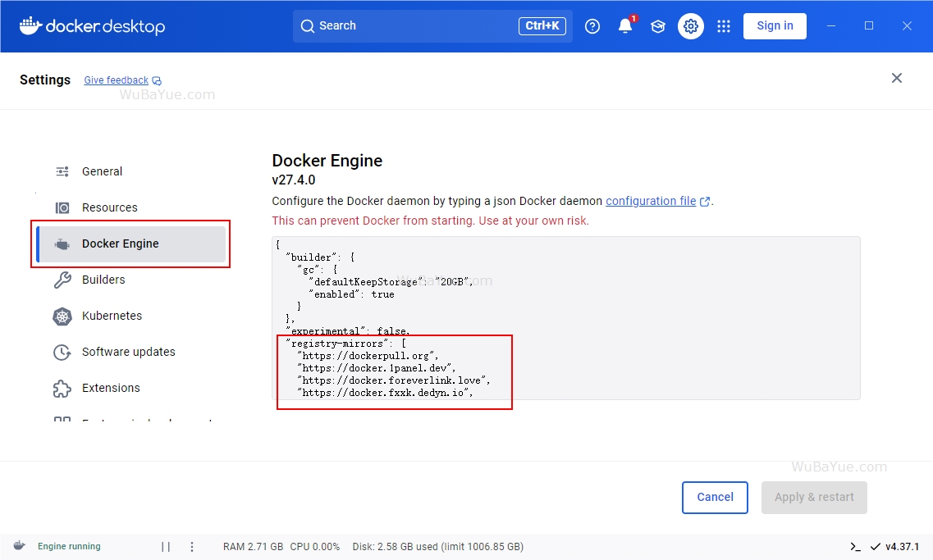Click the Docker Desktop whale logo
Screen dimensions: 933x560
pos(30,25)
